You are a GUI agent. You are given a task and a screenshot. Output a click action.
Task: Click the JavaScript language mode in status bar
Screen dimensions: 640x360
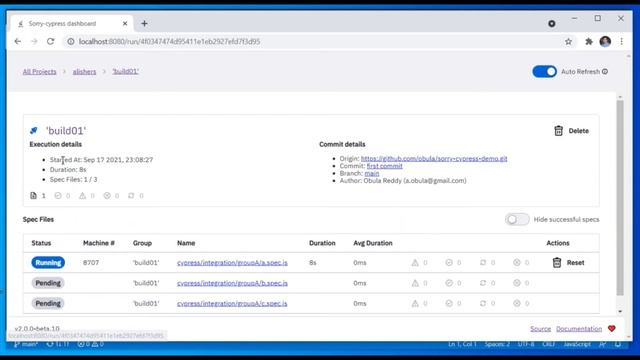pos(577,344)
